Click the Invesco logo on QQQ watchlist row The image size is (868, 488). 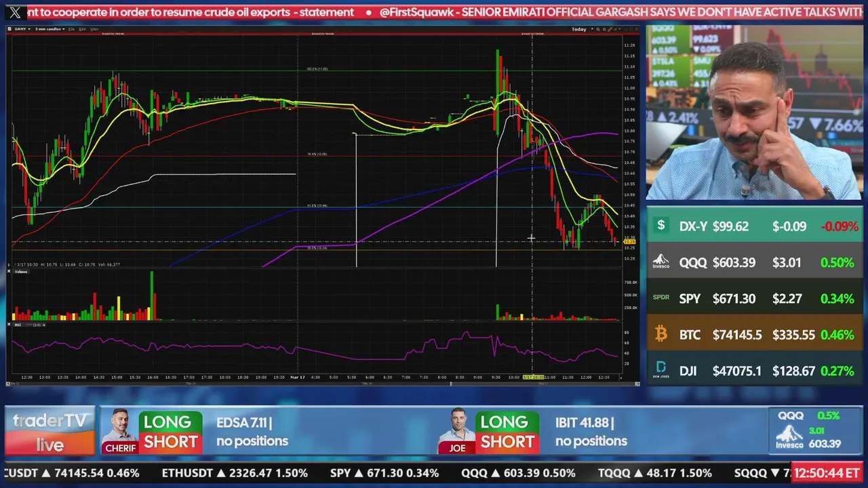(661, 262)
